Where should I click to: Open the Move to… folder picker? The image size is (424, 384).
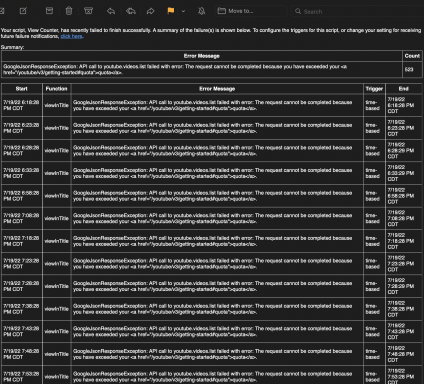click(252, 11)
